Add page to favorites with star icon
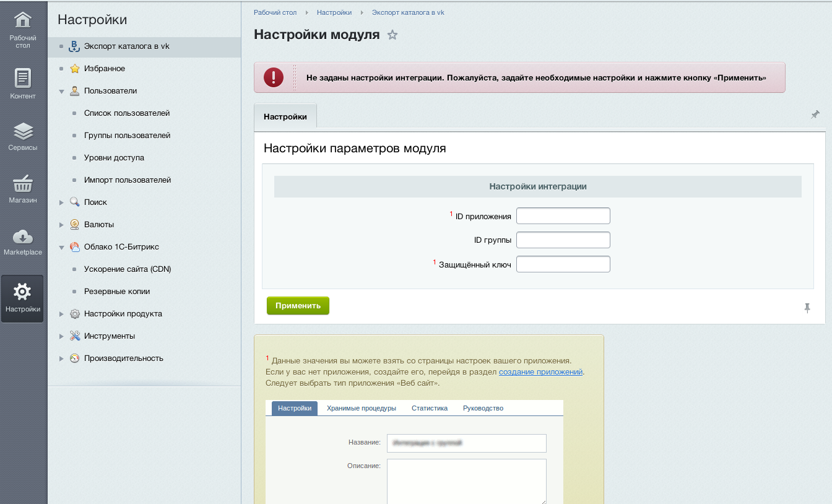 [392, 35]
